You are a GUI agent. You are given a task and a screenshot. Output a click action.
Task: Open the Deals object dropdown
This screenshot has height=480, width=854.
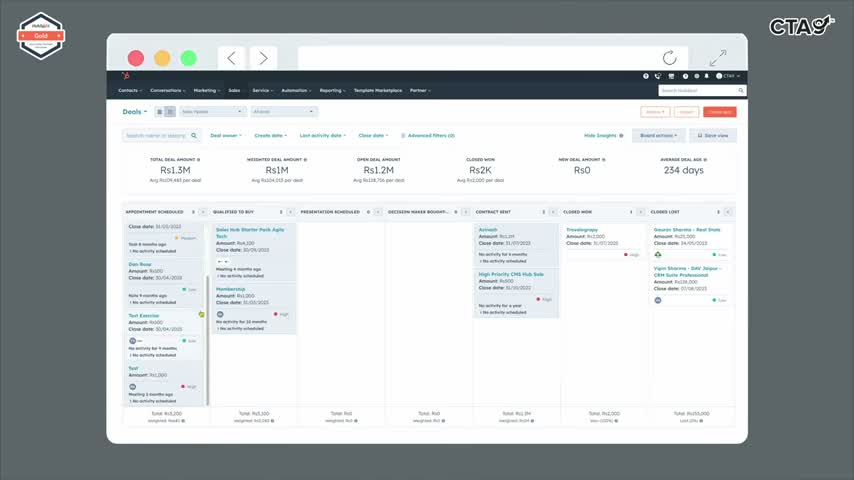click(135, 112)
